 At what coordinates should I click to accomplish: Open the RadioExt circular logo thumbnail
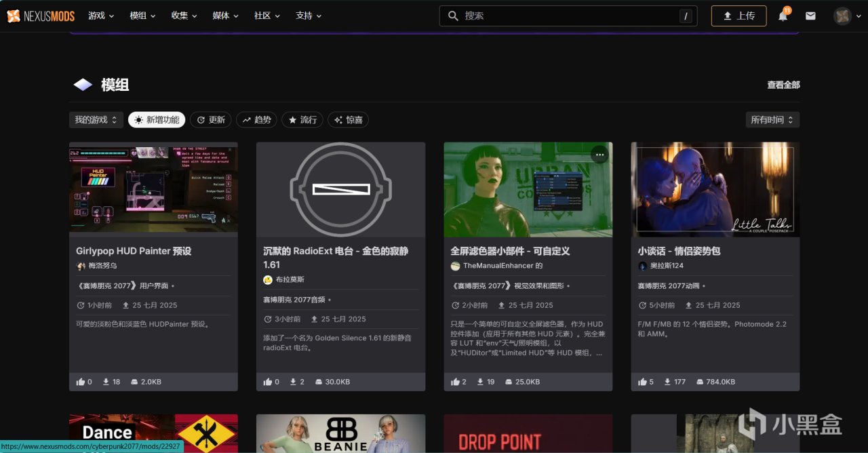click(340, 189)
